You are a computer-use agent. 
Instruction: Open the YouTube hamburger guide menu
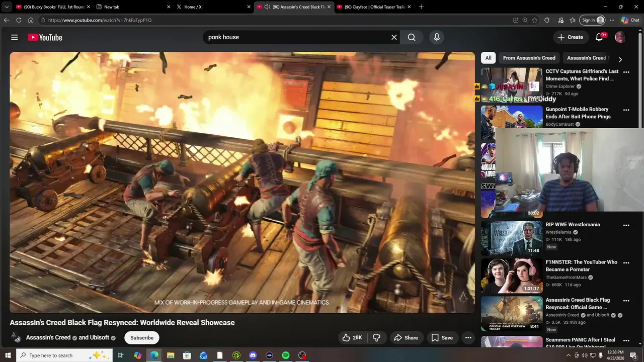(15, 37)
